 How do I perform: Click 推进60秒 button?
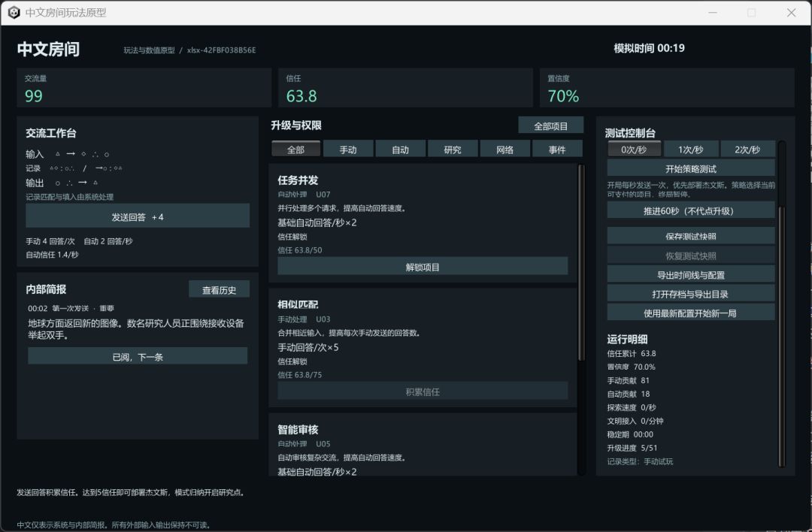click(691, 210)
